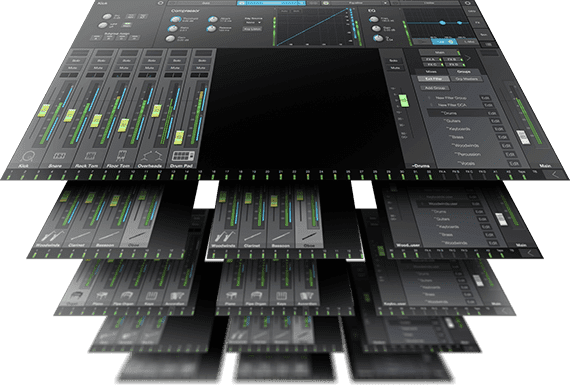Click Key Listen in the Compressor
The height and width of the screenshot is (385, 570).
(252, 29)
